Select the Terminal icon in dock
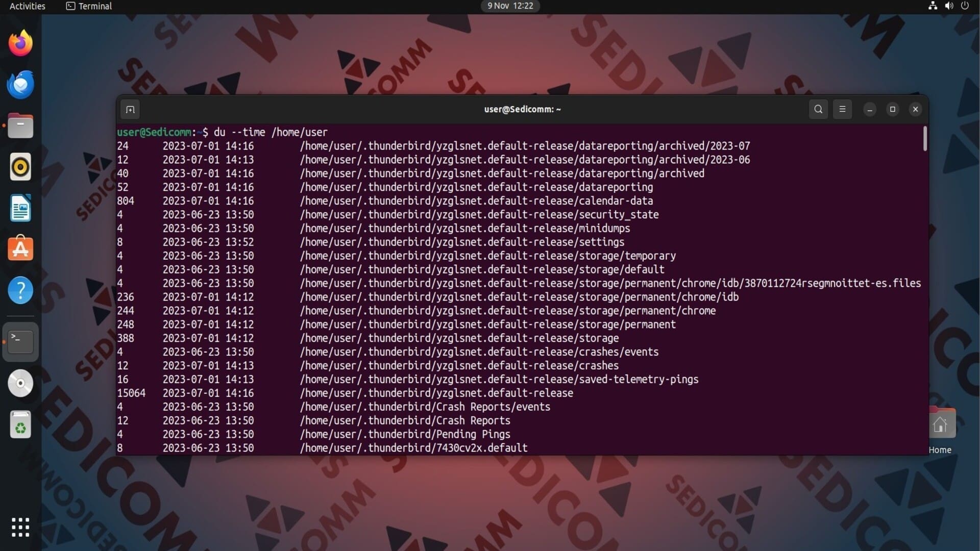Image resolution: width=980 pixels, height=551 pixels. click(x=20, y=342)
